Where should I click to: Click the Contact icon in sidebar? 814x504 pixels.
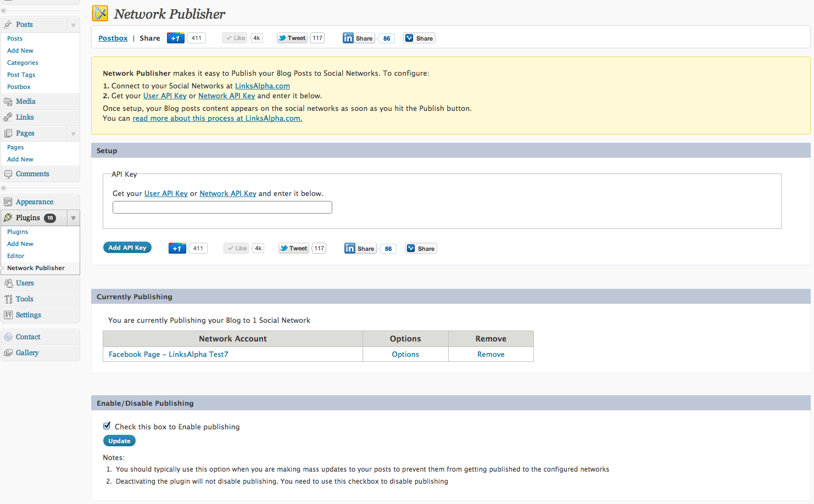tap(8, 337)
